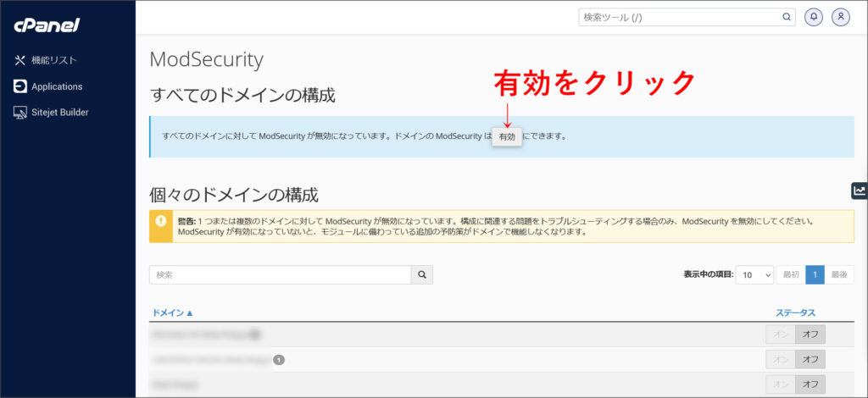Click the 個々のドメインの構成 heading
Viewport: 868px width, 398px height.
234,195
